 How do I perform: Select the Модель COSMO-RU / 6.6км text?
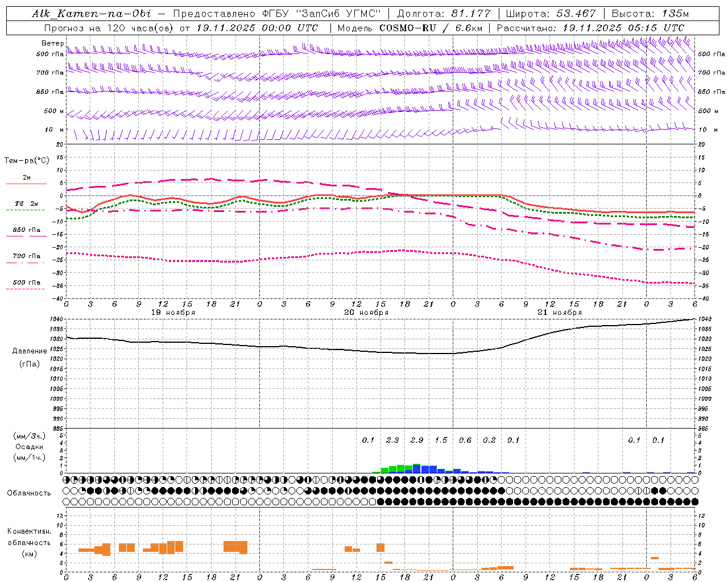410,28
